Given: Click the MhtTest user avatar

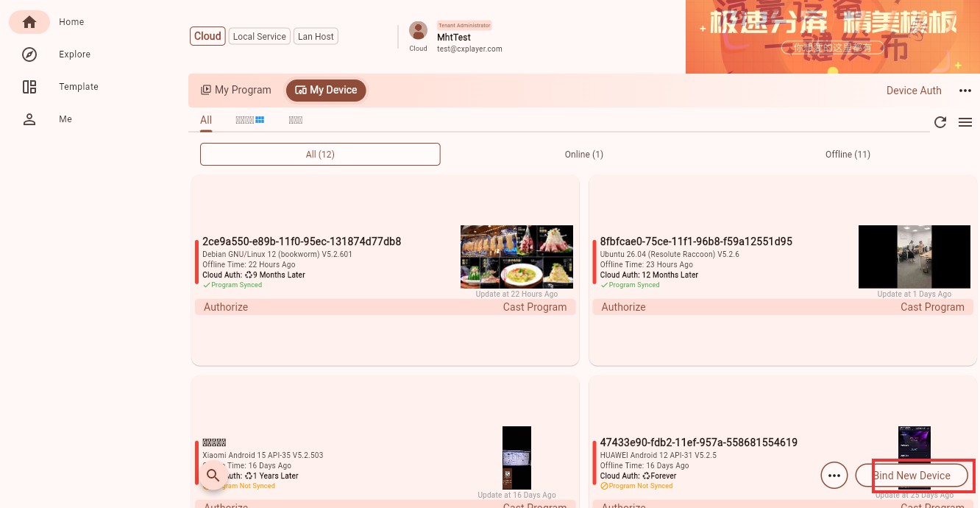Looking at the screenshot, I should pyautogui.click(x=418, y=31).
